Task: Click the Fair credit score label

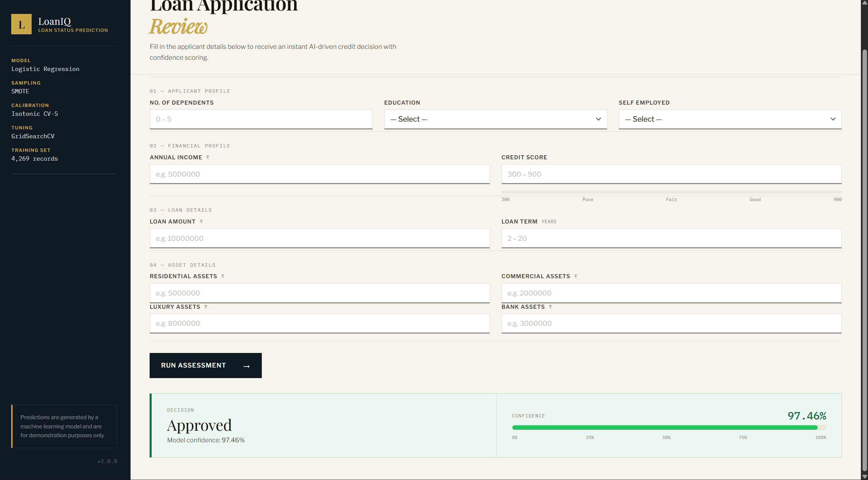Action: pos(671,200)
